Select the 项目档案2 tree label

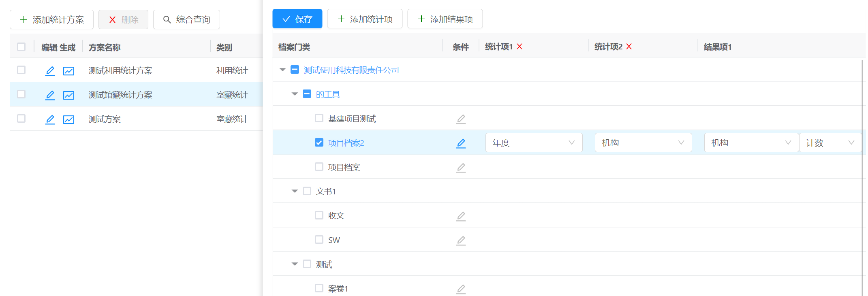(346, 143)
